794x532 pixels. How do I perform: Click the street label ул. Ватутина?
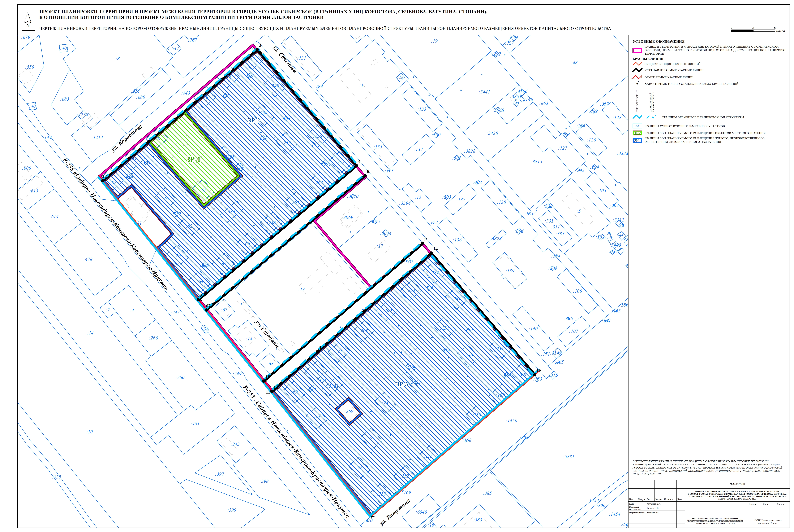pyautogui.click(x=395, y=512)
